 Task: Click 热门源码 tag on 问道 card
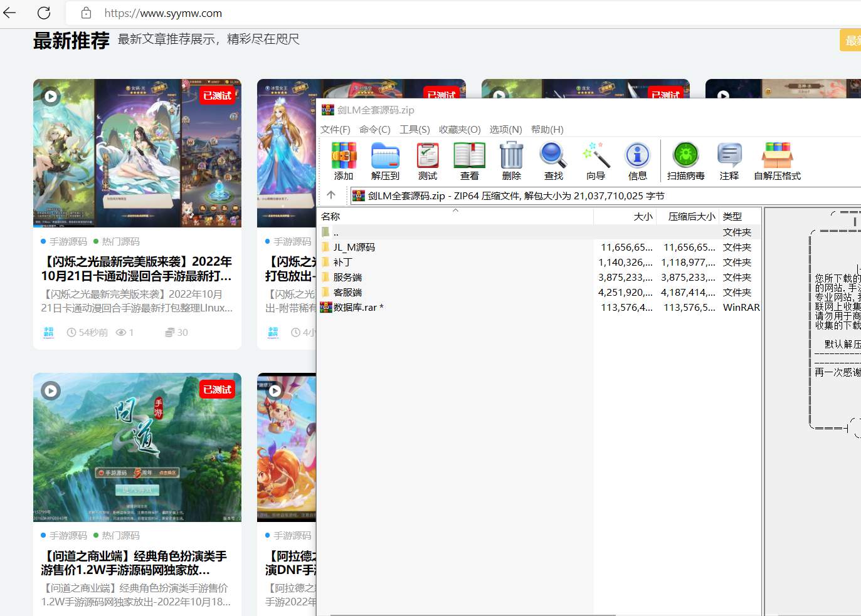(x=120, y=535)
